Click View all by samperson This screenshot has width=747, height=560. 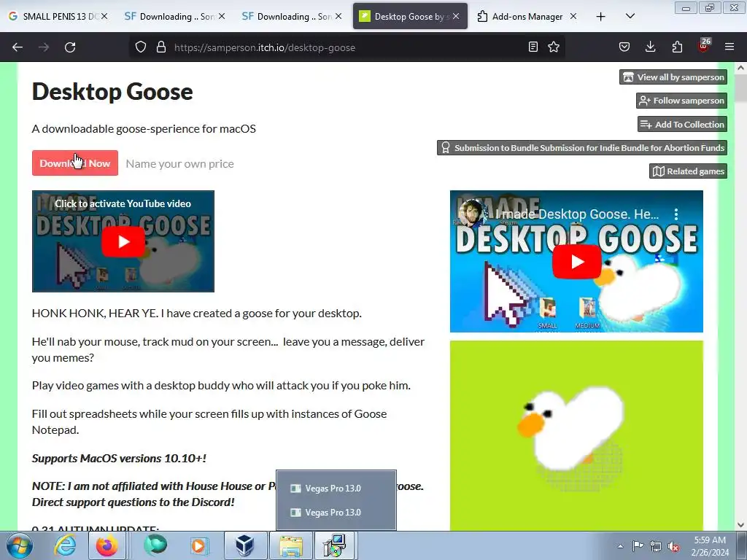pos(673,77)
